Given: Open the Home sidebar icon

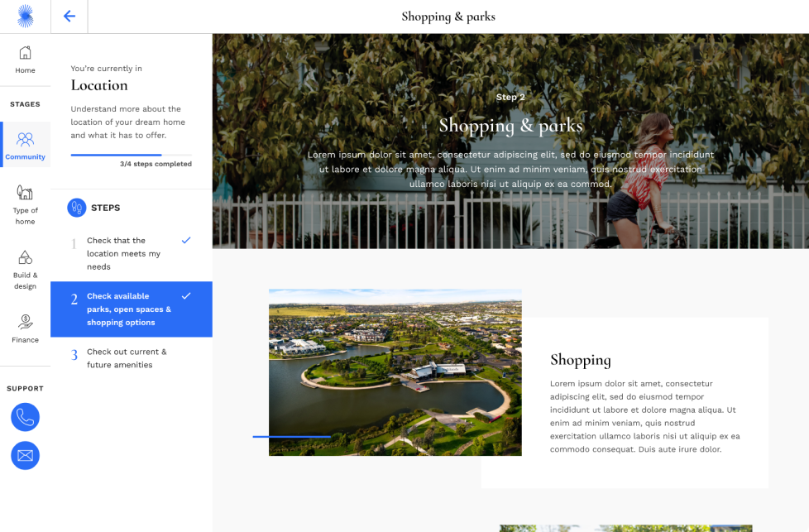Looking at the screenshot, I should tap(25, 60).
